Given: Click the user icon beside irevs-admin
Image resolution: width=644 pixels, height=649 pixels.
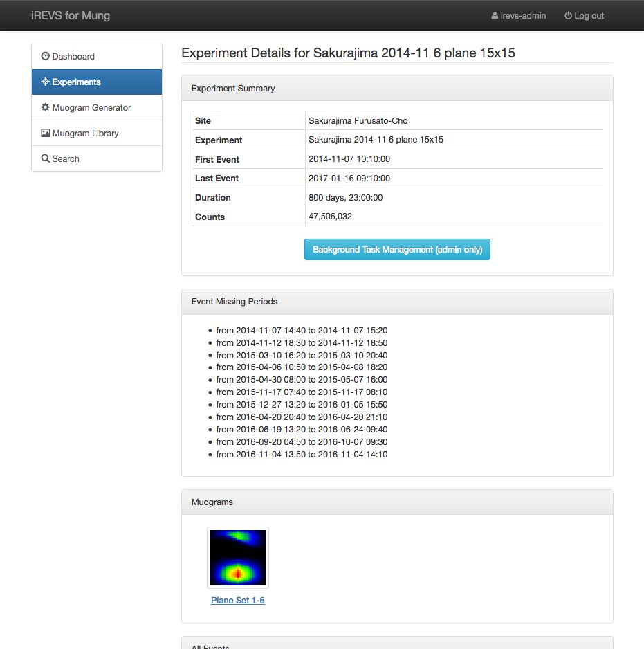Looking at the screenshot, I should click(x=495, y=16).
